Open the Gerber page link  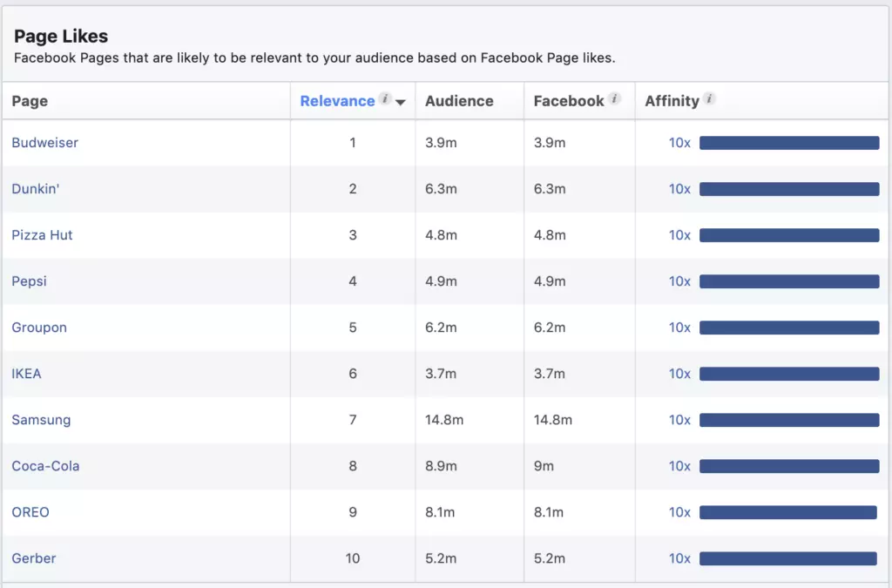pyautogui.click(x=34, y=558)
